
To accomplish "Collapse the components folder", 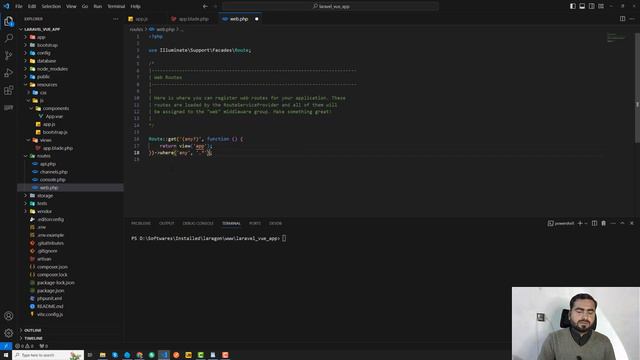I will (56, 109).
